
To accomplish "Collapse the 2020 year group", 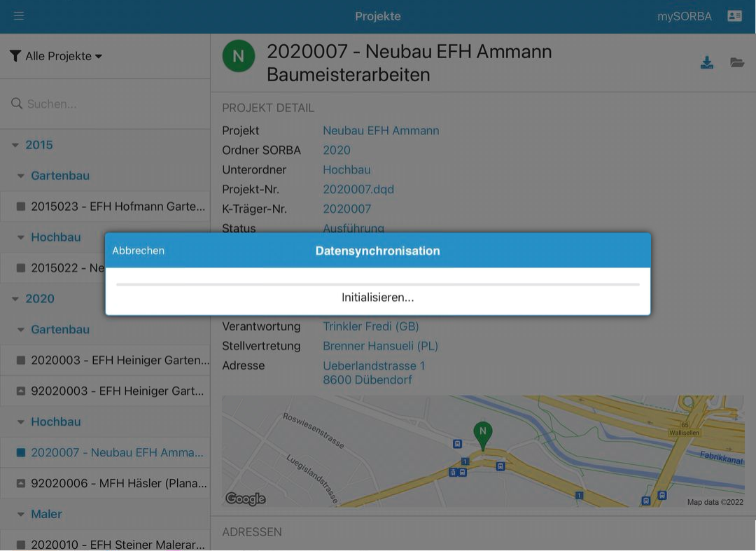I will coord(16,299).
